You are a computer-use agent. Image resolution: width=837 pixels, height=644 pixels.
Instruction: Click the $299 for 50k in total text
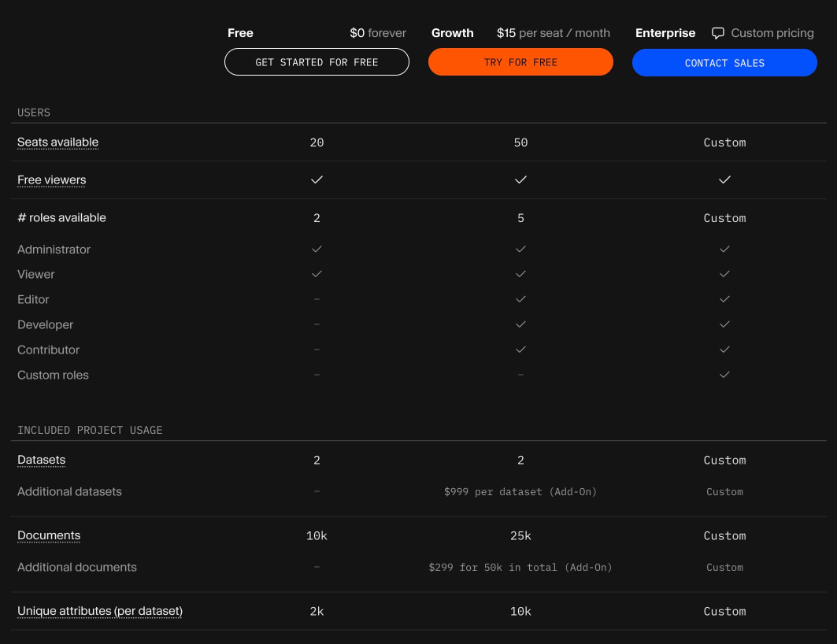520,568
